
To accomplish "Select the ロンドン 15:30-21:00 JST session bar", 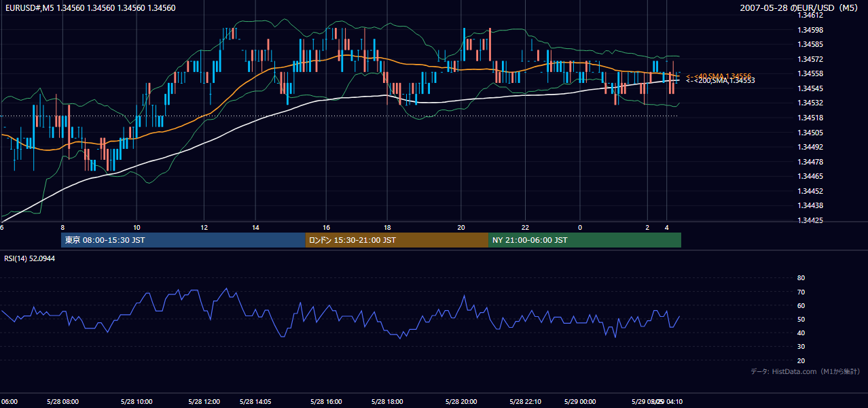I will pyautogui.click(x=397, y=240).
